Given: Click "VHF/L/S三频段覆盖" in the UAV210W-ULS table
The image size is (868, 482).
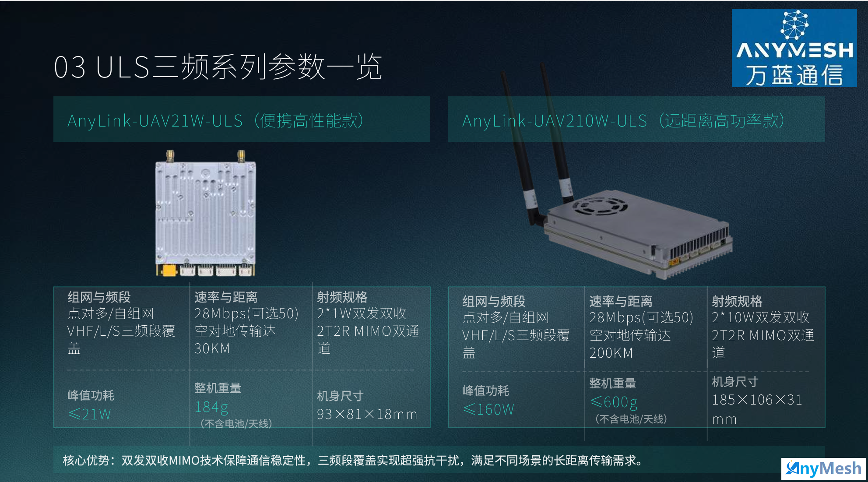Looking at the screenshot, I should [516, 344].
